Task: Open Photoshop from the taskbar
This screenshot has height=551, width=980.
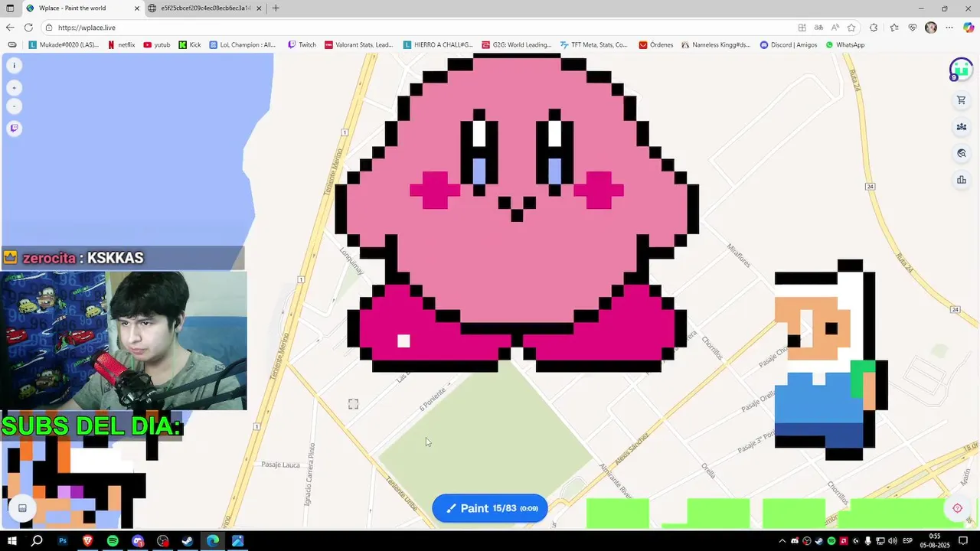Action: pos(63,541)
